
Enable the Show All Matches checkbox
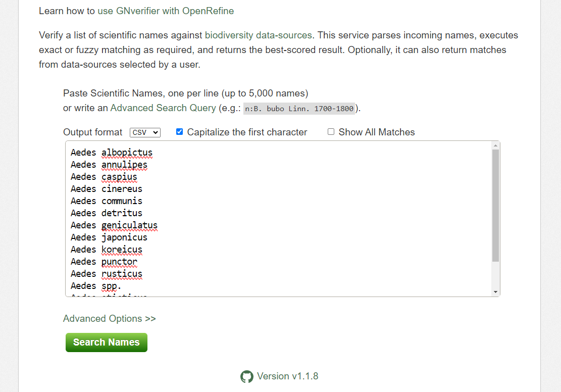click(x=331, y=132)
